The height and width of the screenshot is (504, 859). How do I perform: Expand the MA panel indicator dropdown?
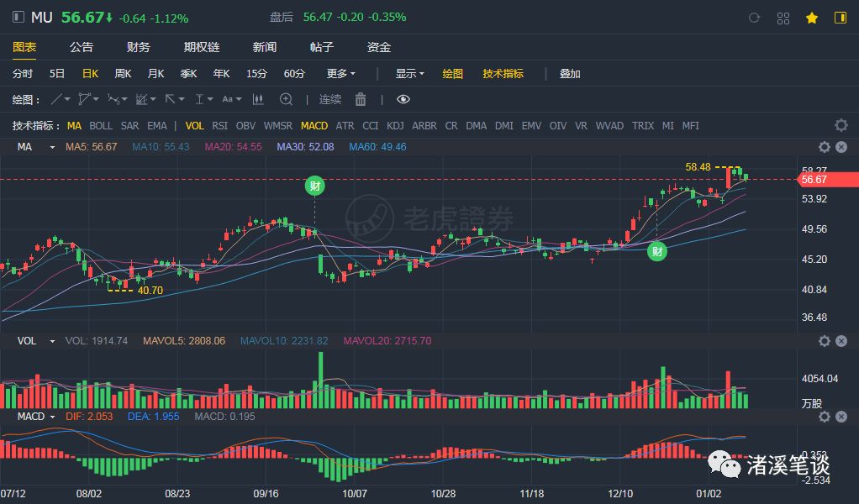[52, 147]
